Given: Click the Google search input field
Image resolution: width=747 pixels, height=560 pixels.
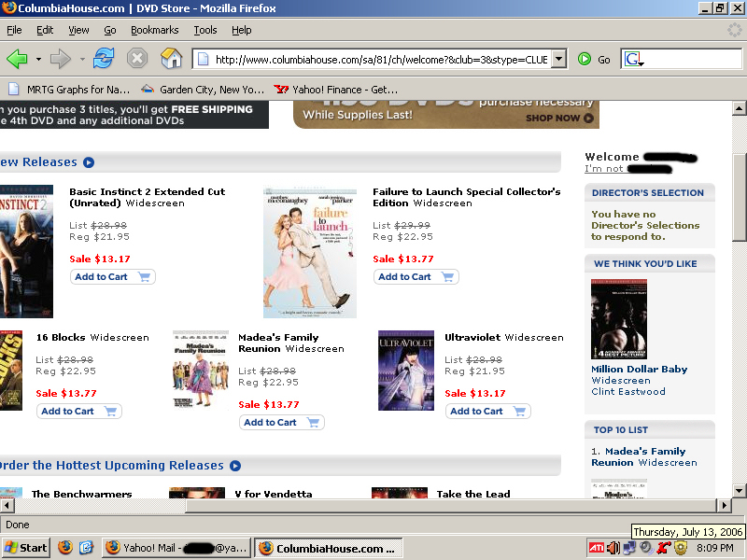Looking at the screenshot, I should [693, 59].
